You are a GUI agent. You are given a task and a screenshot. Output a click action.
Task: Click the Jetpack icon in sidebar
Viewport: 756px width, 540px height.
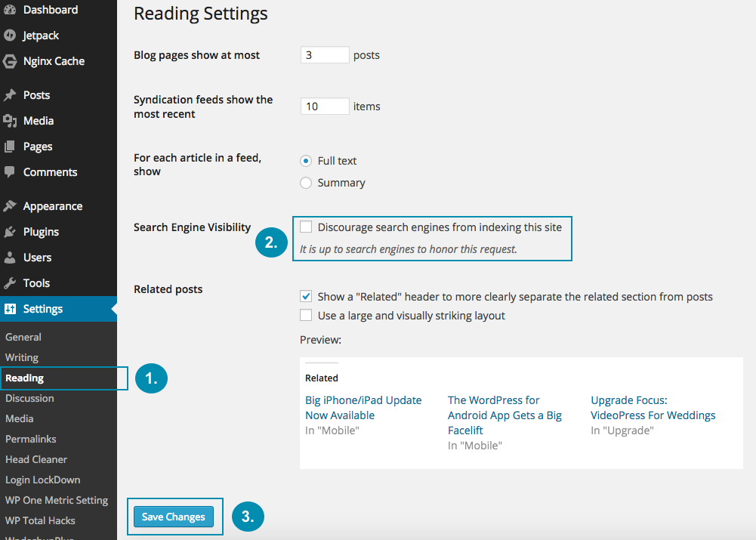tap(10, 35)
